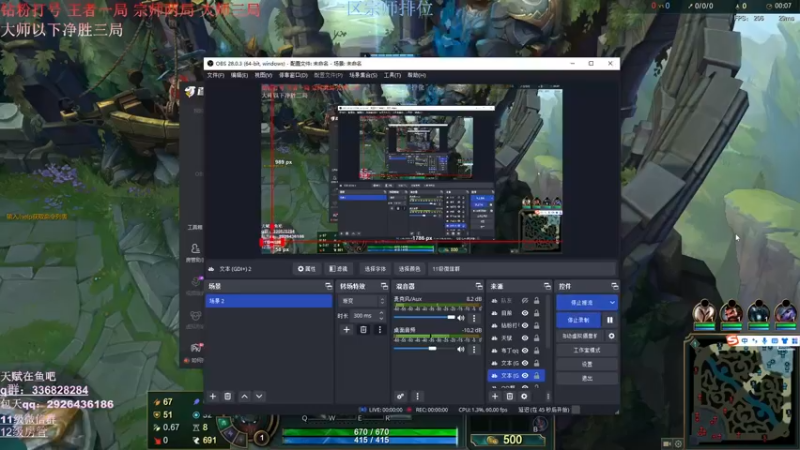Click the 工作室模式 studio mode button
Image resolution: width=800 pixels, height=450 pixels.
[x=587, y=351]
